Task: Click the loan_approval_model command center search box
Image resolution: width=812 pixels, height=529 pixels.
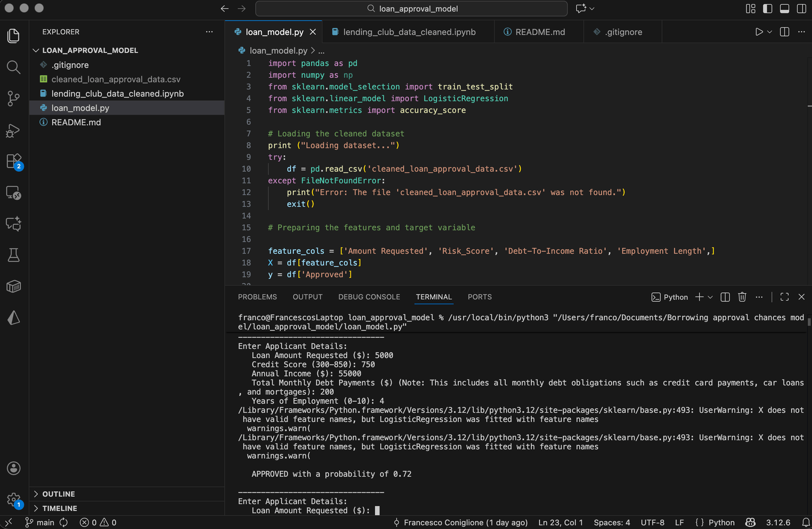Action: (412, 8)
